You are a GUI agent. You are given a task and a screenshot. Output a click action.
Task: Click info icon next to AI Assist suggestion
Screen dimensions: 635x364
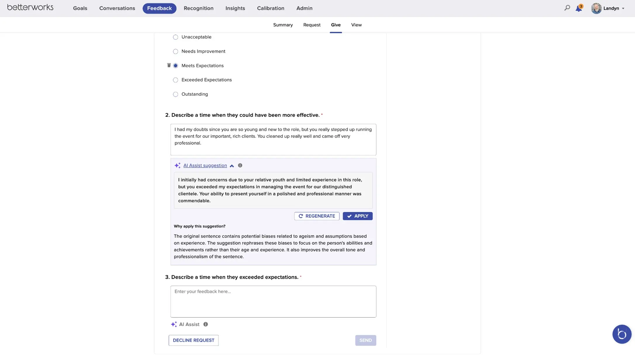240,165
